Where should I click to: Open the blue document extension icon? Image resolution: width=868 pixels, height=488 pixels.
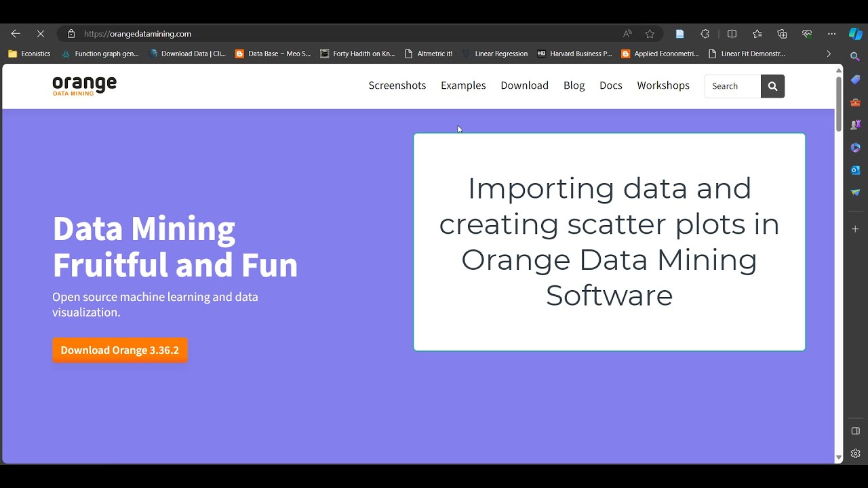(x=679, y=34)
